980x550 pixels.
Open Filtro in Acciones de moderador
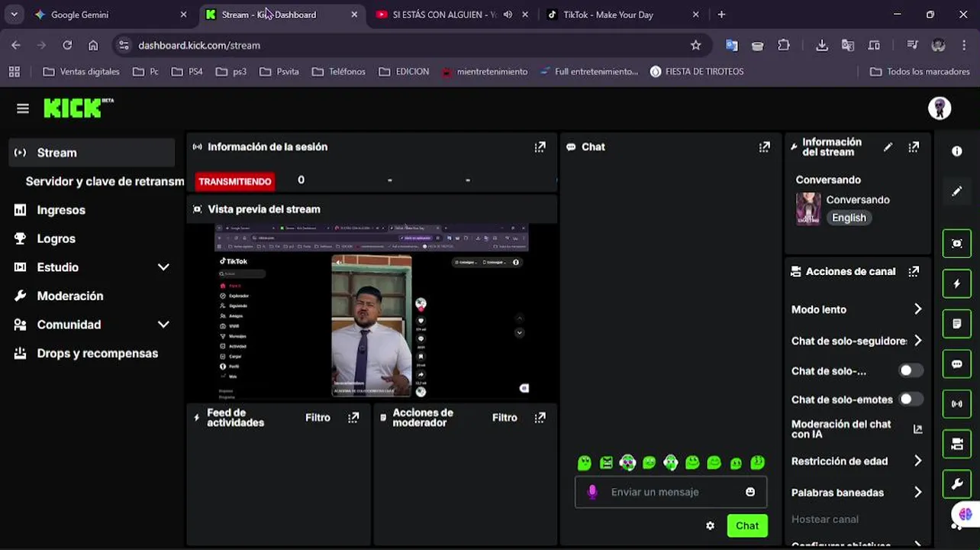[505, 418]
